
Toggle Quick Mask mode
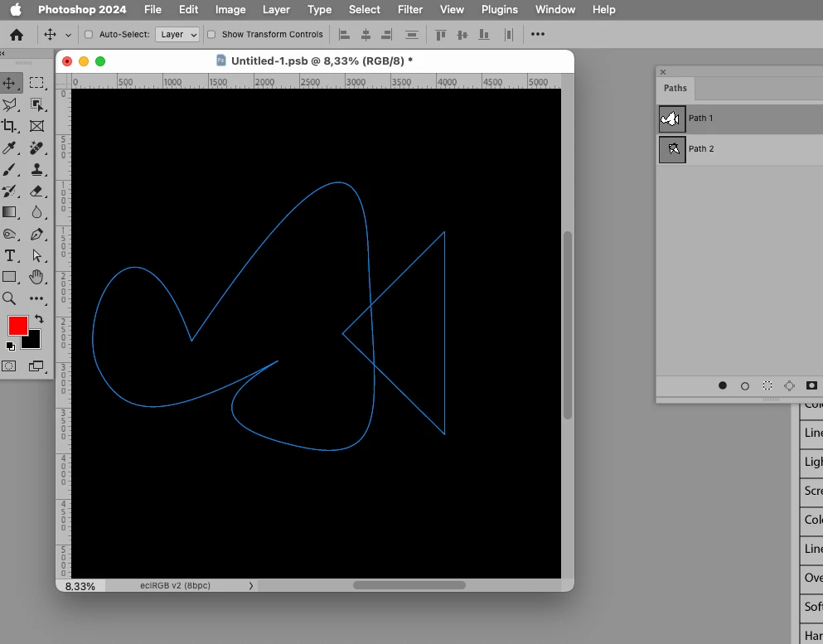9,366
